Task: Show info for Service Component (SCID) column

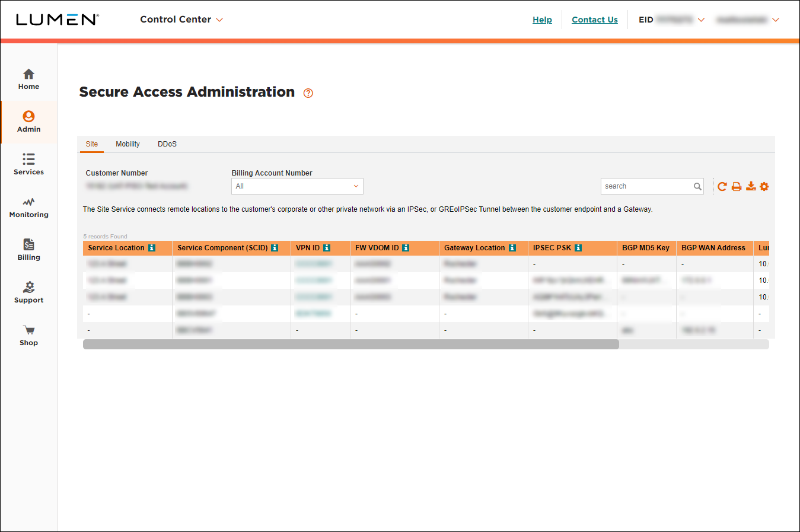Action: (x=275, y=248)
